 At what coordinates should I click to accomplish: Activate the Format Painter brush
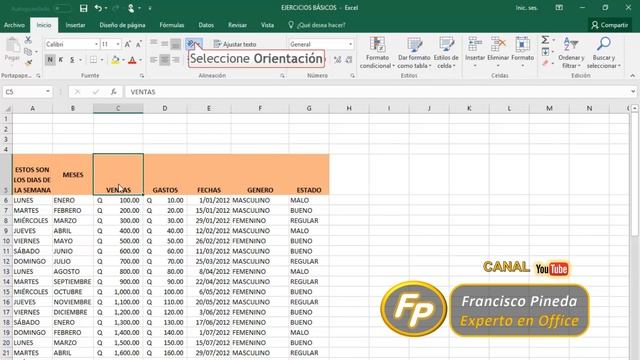tap(28, 63)
